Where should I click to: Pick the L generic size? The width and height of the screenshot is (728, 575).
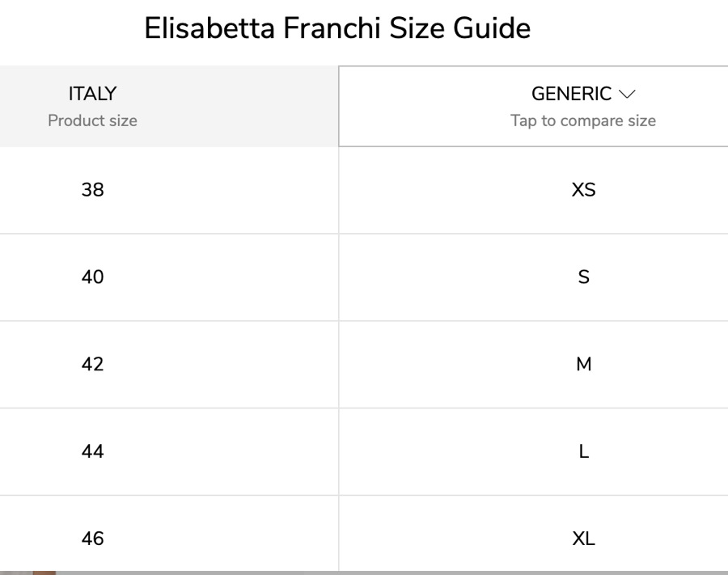click(x=583, y=451)
